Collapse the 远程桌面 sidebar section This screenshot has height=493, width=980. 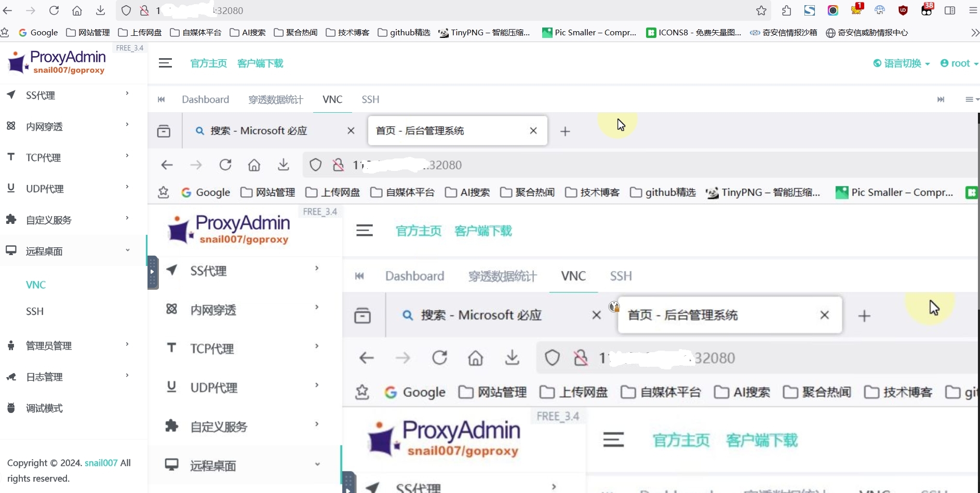(127, 250)
